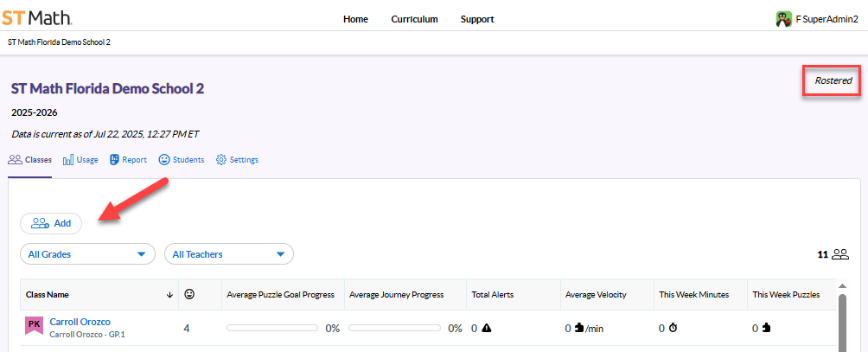Click the velocity puzzle piece icon
This screenshot has width=868, height=352.
pos(579,328)
